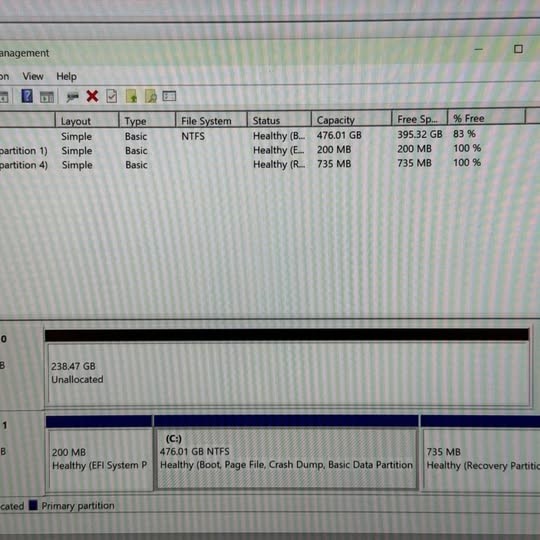The height and width of the screenshot is (540, 540).
Task: Sort by the Capacity column header
Action: [x=351, y=119]
